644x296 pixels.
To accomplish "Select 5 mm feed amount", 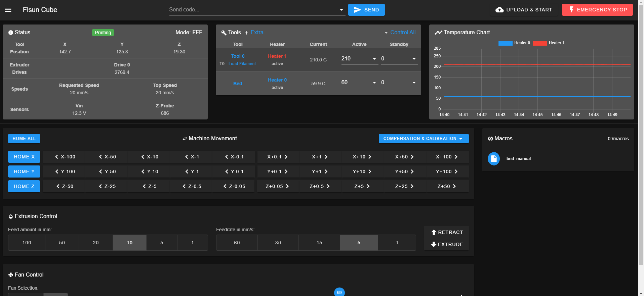I will point(162,243).
